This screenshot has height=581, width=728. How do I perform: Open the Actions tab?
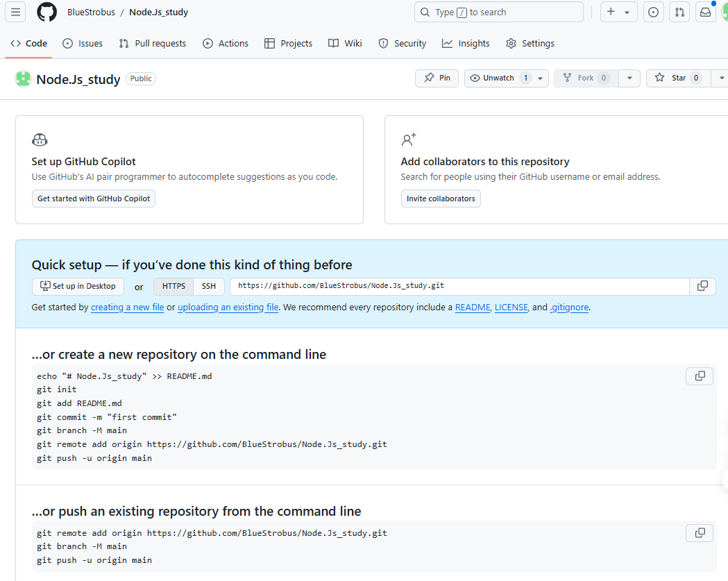point(226,43)
